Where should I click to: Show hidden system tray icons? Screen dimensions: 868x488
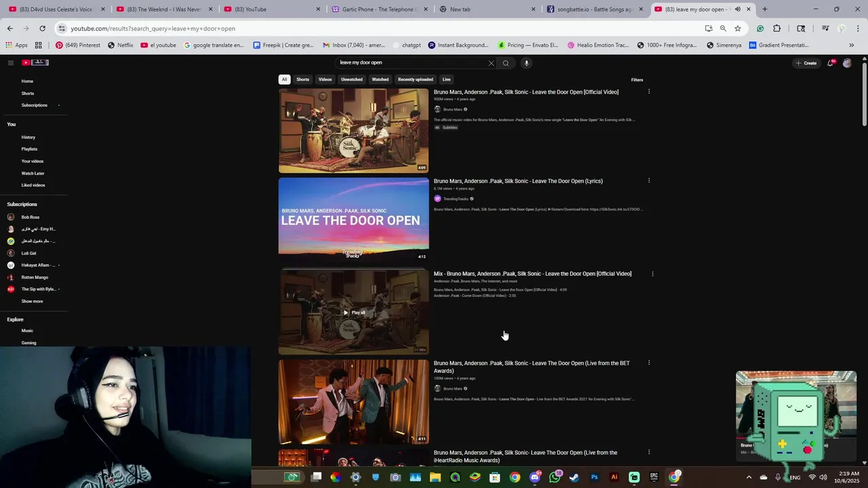[x=749, y=477]
